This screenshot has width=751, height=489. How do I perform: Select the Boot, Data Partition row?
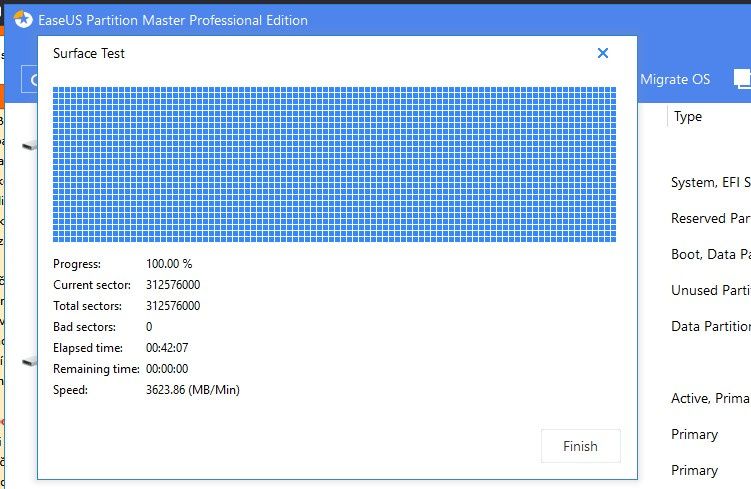click(711, 254)
